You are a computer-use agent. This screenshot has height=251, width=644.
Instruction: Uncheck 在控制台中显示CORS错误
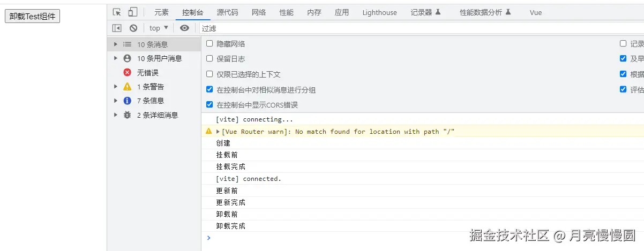(209, 105)
